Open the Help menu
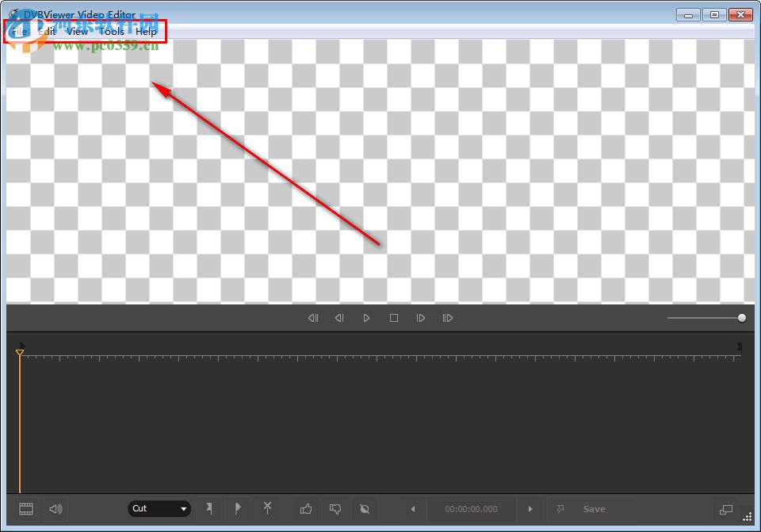Image resolution: width=761 pixels, height=532 pixels. point(146,32)
